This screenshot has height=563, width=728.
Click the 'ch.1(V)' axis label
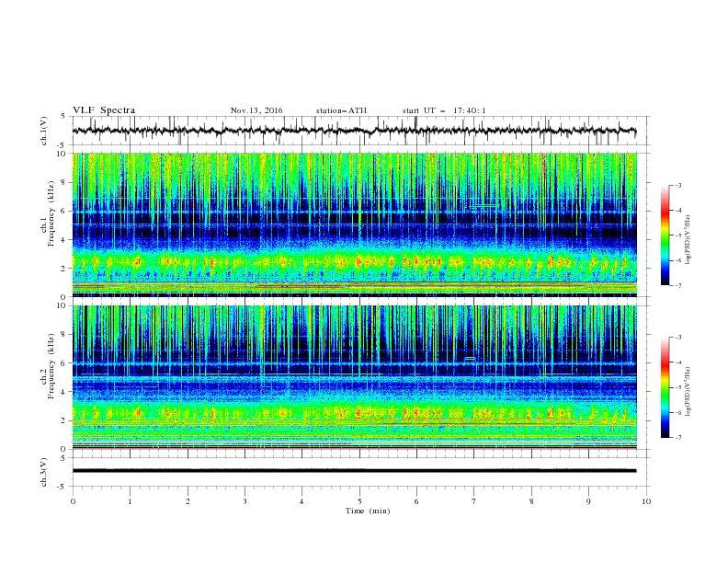(x=44, y=131)
